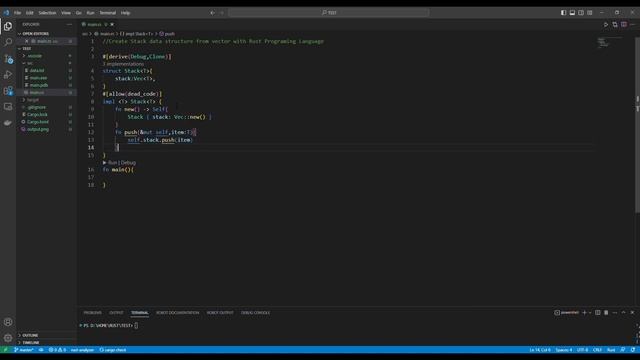The width and height of the screenshot is (640, 360).
Task: Toggle Secondary Side Bar layout button
Action: tap(581, 13)
